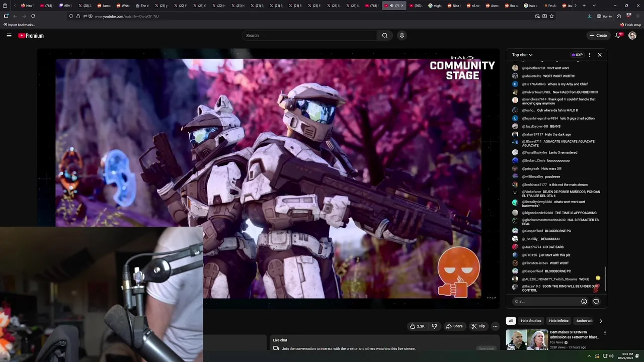This screenshot has height=362, width=644.
Task: Send a heart reaction in chat
Action: pos(596,302)
